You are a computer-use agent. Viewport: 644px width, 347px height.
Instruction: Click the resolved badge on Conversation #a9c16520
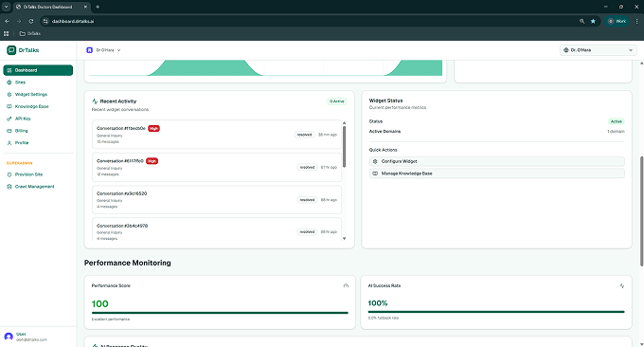307,200
